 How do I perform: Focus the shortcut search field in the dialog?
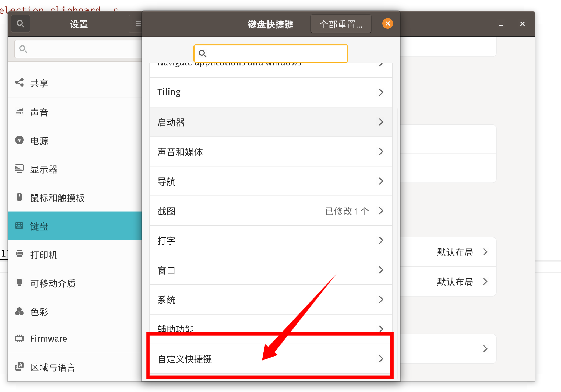271,54
